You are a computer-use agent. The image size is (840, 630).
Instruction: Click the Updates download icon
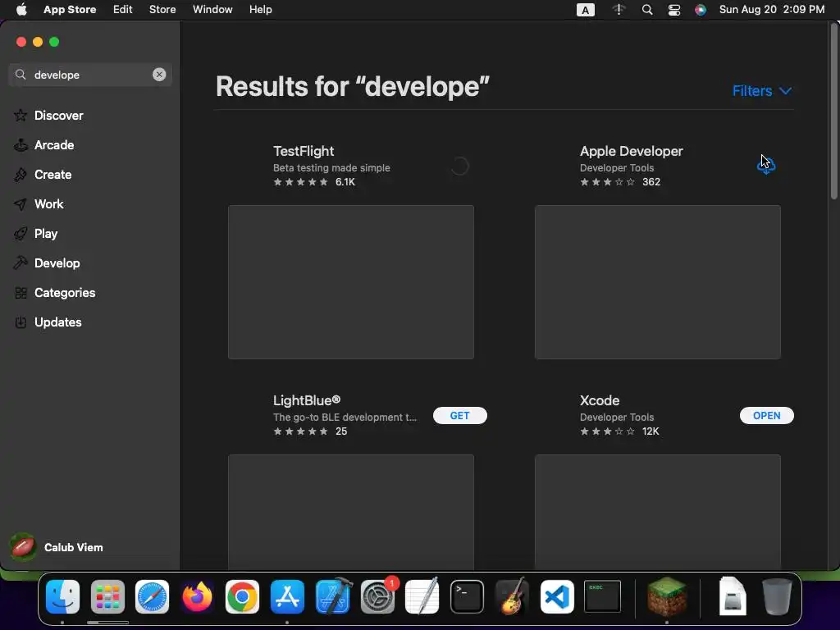click(x=21, y=322)
